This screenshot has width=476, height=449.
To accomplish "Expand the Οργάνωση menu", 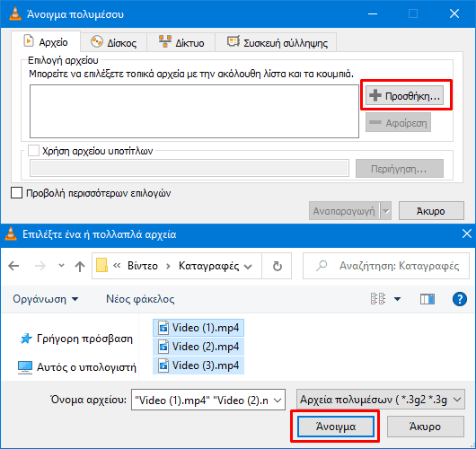I will pyautogui.click(x=45, y=299).
